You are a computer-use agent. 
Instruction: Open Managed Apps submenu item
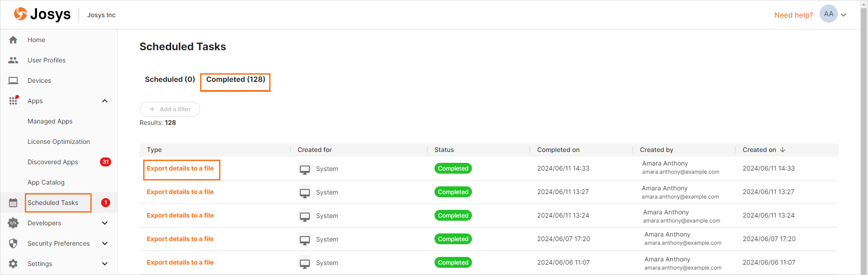50,121
